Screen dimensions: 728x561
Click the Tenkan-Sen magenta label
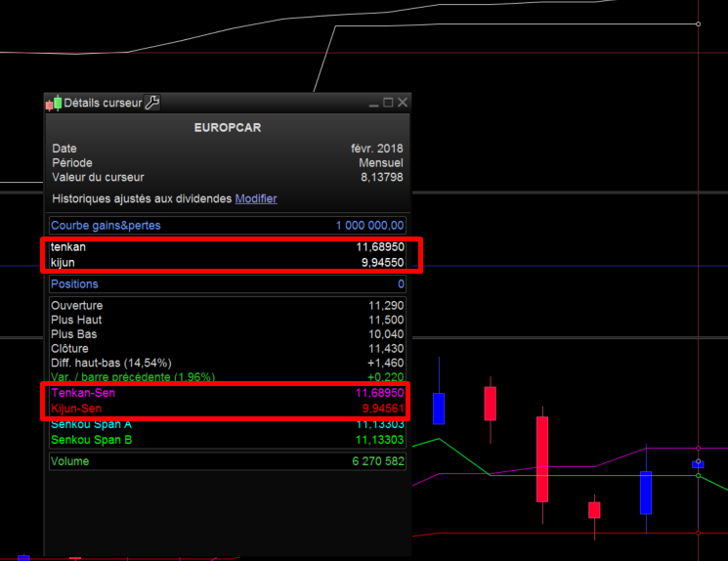(x=83, y=393)
